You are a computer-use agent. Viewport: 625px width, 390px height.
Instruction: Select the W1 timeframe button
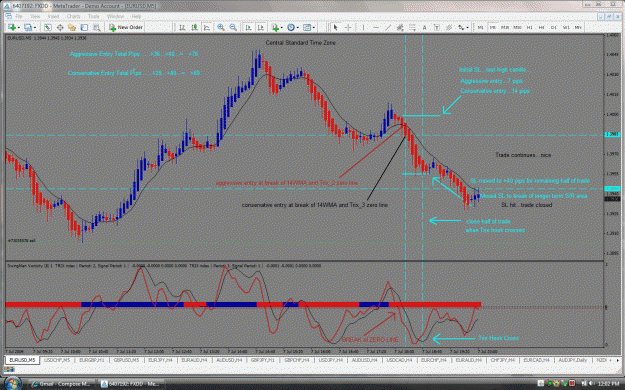pyautogui.click(x=566, y=27)
